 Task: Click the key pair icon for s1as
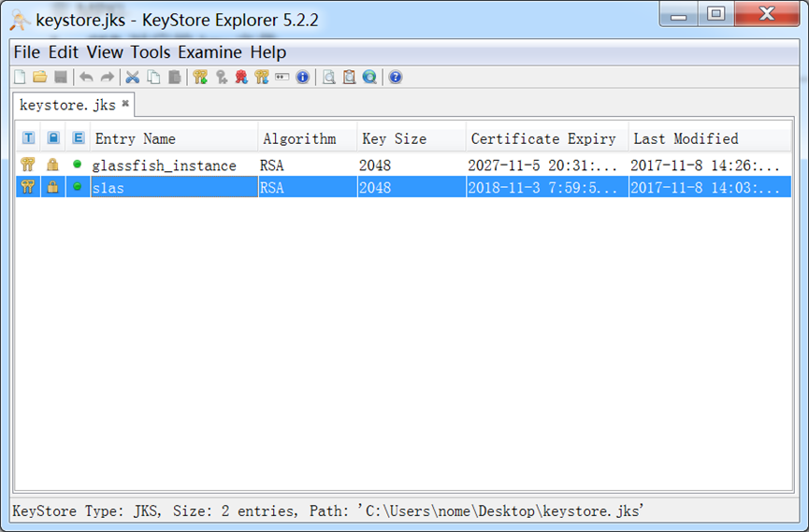click(x=28, y=186)
